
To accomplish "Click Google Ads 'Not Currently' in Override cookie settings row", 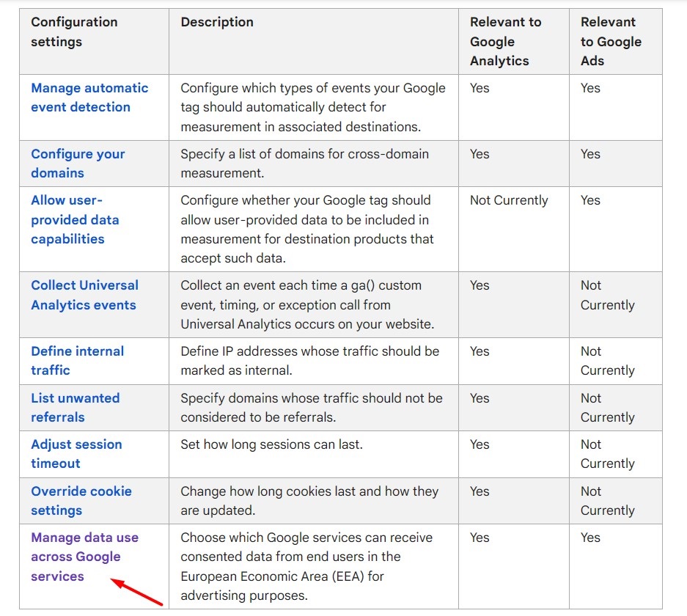I will tap(607, 500).
